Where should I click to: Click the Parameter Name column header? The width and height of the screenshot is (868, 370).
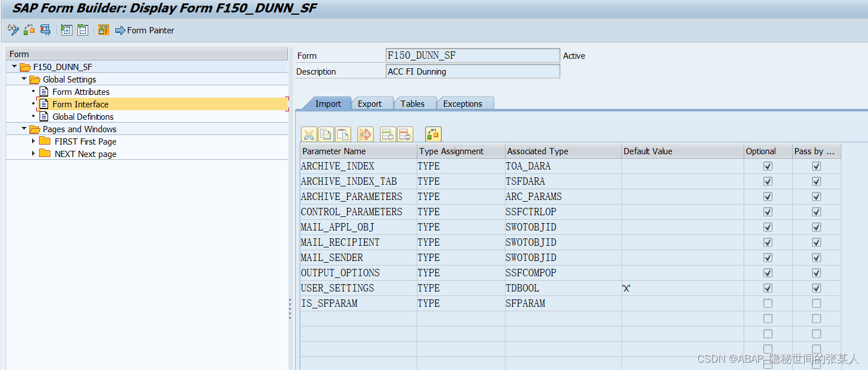358,151
